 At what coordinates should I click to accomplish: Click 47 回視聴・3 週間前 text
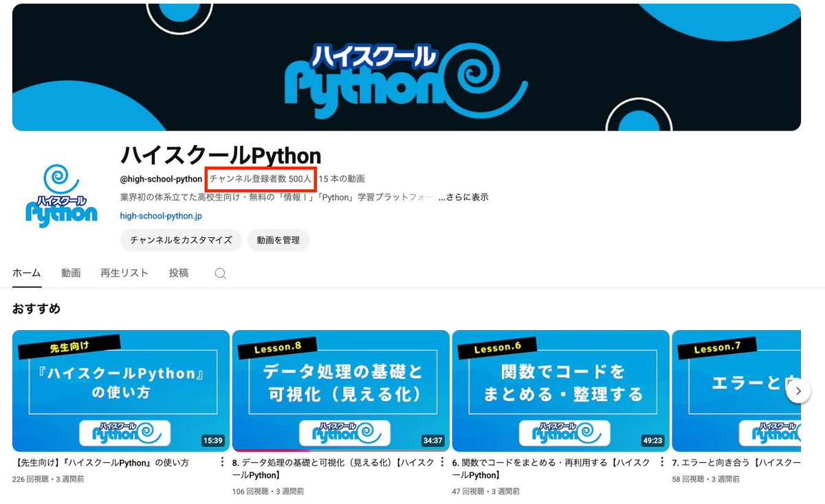(x=486, y=491)
